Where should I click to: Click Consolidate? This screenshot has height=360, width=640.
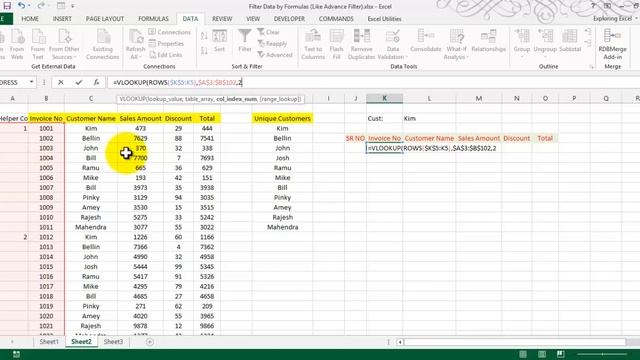tap(426, 41)
